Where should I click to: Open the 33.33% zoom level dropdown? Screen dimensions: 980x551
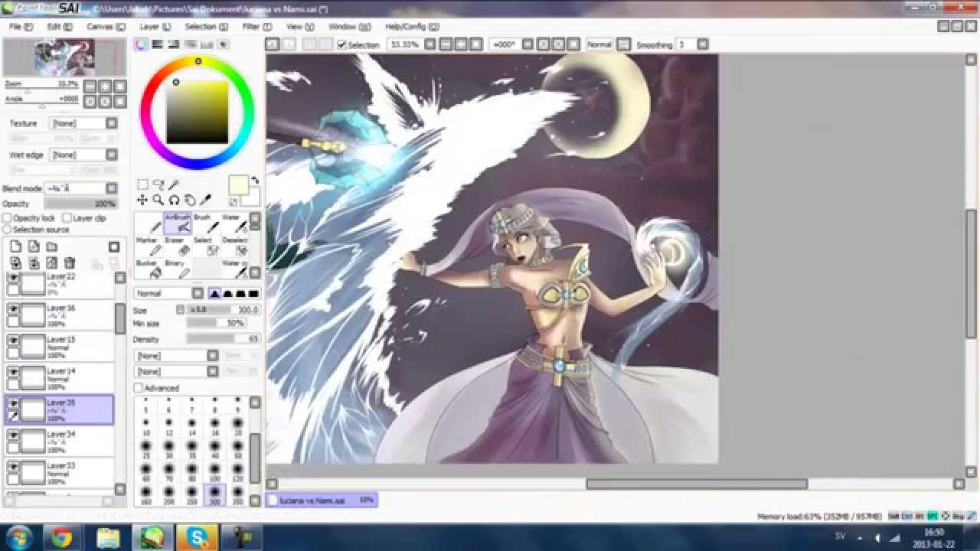pos(431,44)
